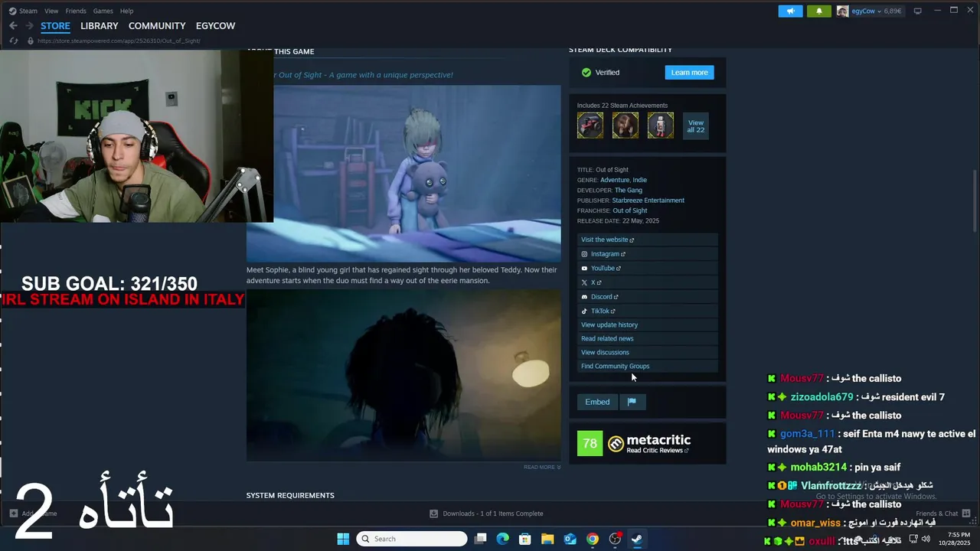The width and height of the screenshot is (980, 551).
Task: Switch to the COMMUNITY tab
Action: tap(157, 26)
